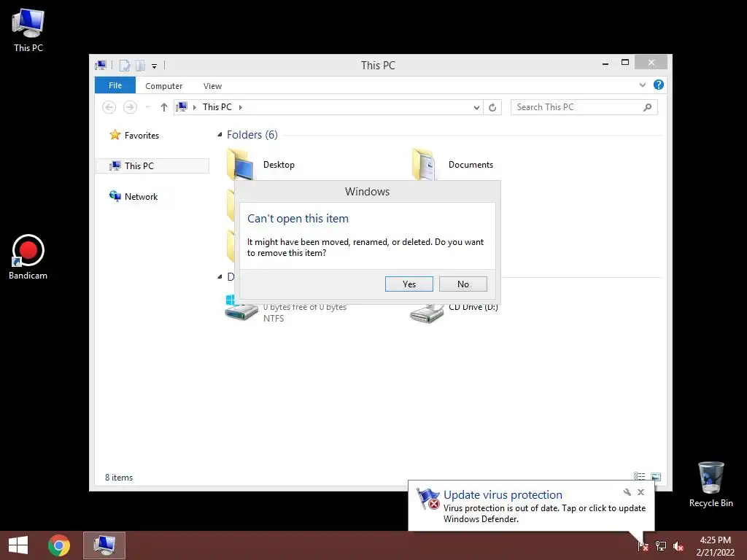Click the Update virus protection notification
747x560 pixels.
tap(531, 506)
